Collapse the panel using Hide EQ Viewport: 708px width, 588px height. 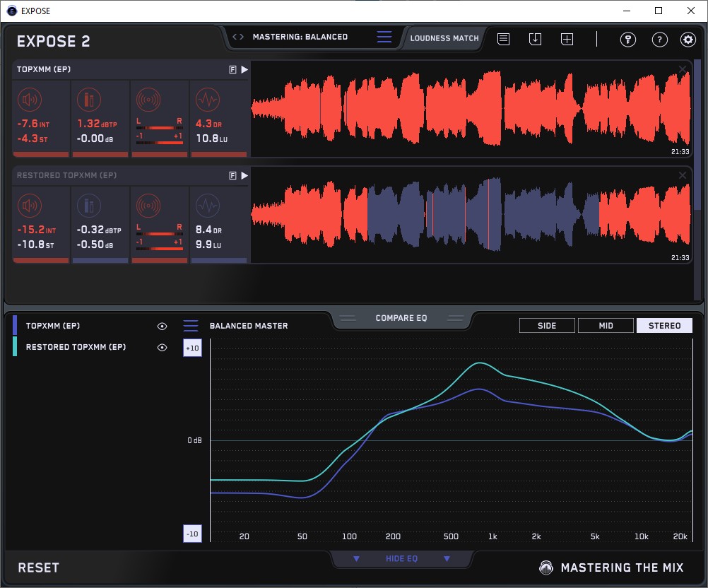(401, 559)
